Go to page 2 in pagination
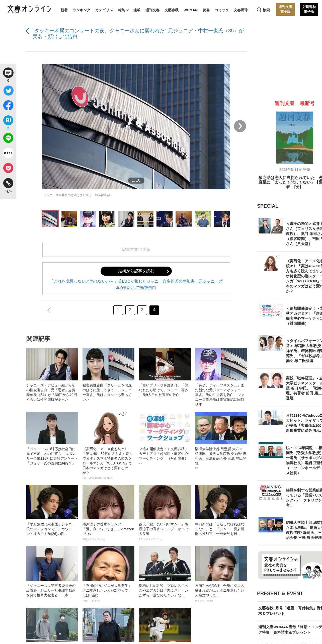322x644 pixels. (130, 310)
